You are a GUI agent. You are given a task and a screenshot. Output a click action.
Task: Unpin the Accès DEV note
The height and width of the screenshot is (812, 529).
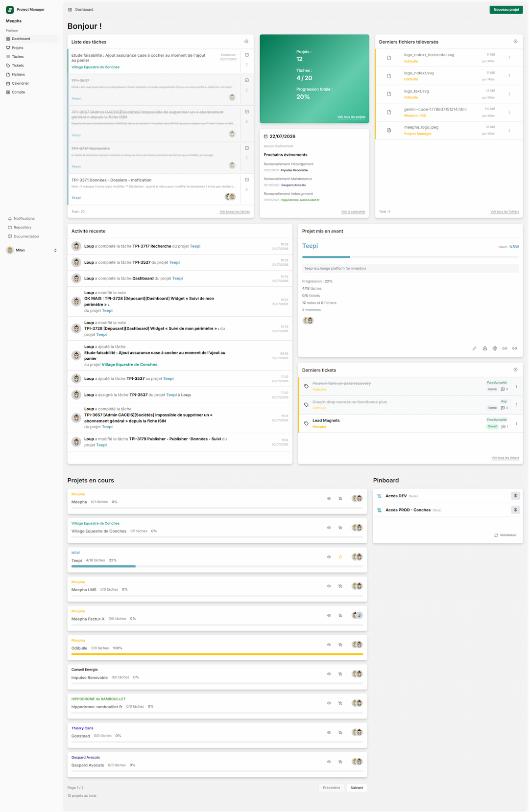[515, 496]
